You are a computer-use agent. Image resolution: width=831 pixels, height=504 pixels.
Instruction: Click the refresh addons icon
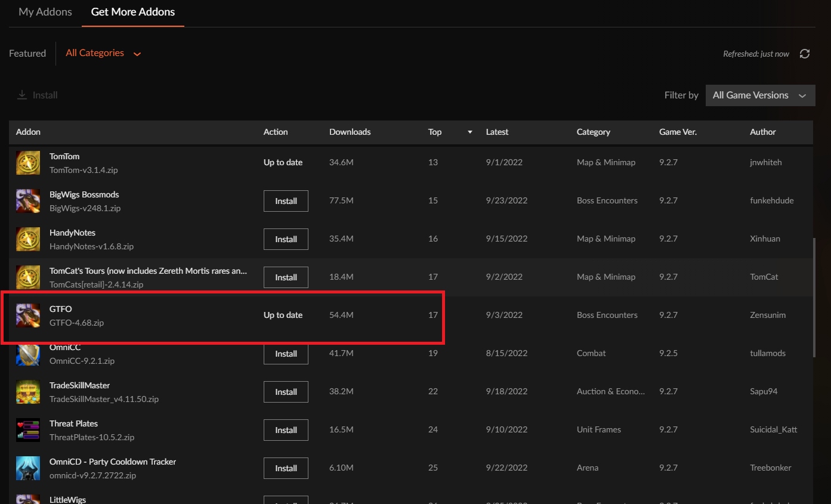pos(805,54)
